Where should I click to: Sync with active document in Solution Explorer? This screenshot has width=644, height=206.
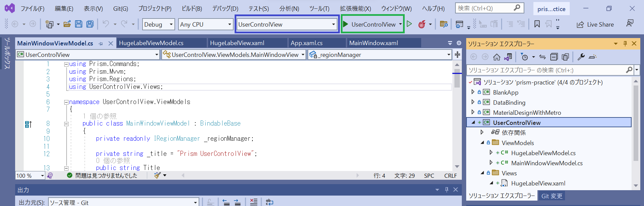542,57
